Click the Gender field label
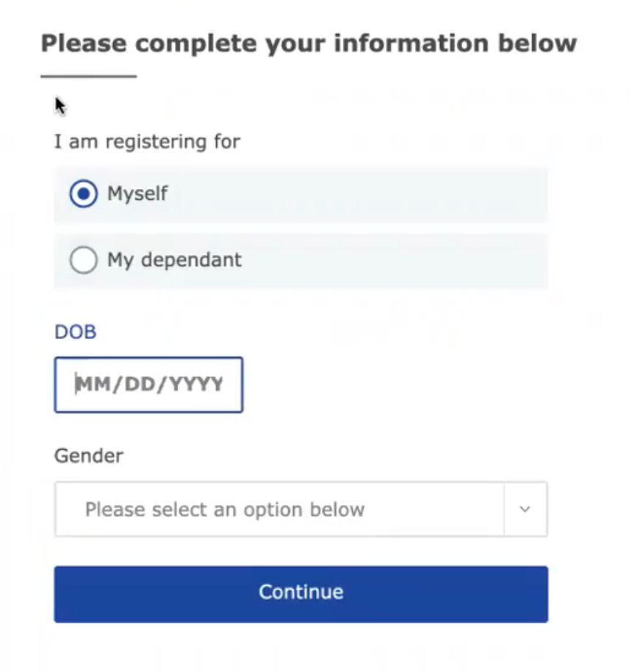The height and width of the screenshot is (672, 629). (88, 456)
